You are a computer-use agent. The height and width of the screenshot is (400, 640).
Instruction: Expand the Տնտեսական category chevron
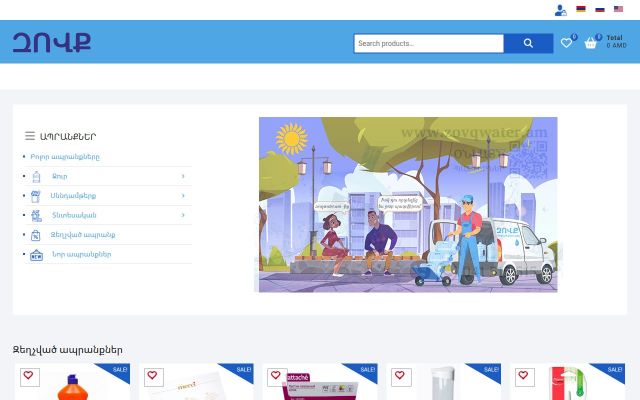(x=183, y=215)
